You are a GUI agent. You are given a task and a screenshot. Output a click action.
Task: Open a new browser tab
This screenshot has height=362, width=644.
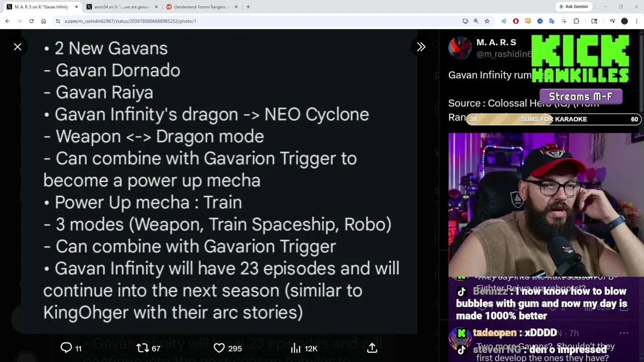click(248, 7)
